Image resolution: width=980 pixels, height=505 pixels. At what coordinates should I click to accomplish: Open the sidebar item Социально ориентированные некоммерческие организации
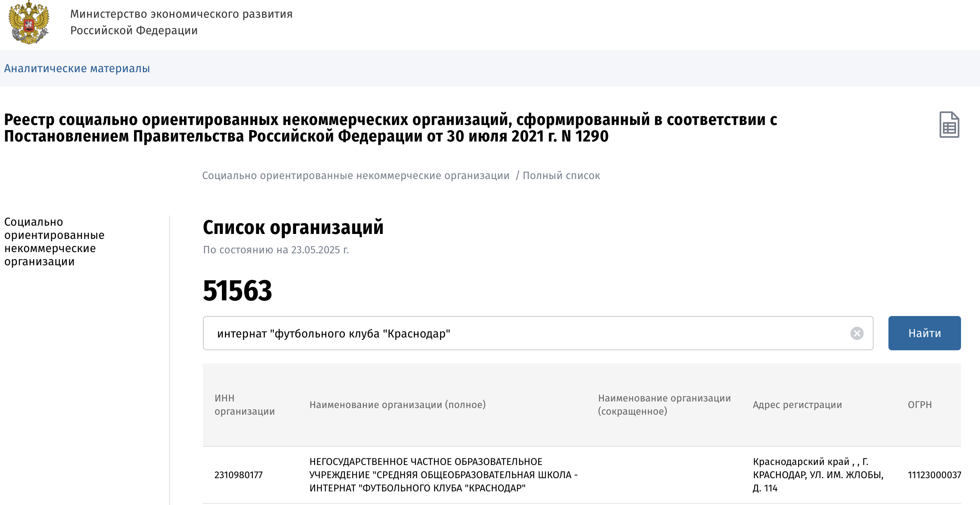tap(54, 242)
